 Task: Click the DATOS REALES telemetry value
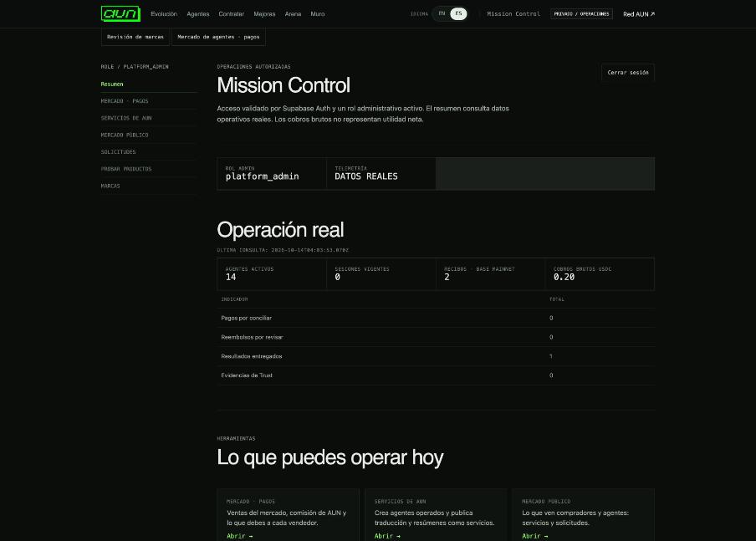coord(366,176)
